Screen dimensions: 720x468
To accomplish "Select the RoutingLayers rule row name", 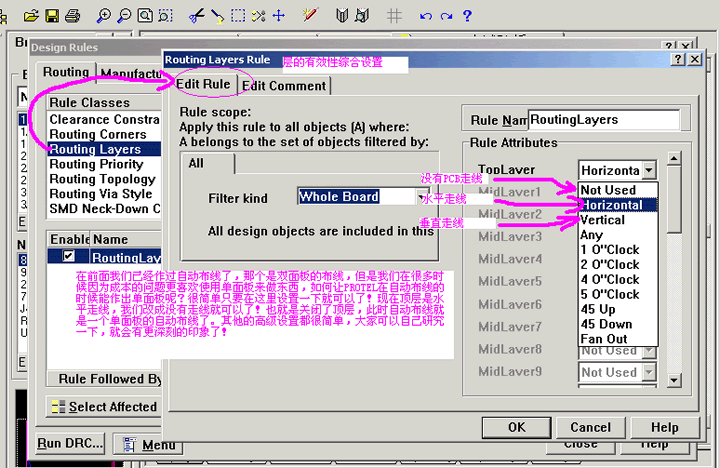I will click(x=126, y=257).
